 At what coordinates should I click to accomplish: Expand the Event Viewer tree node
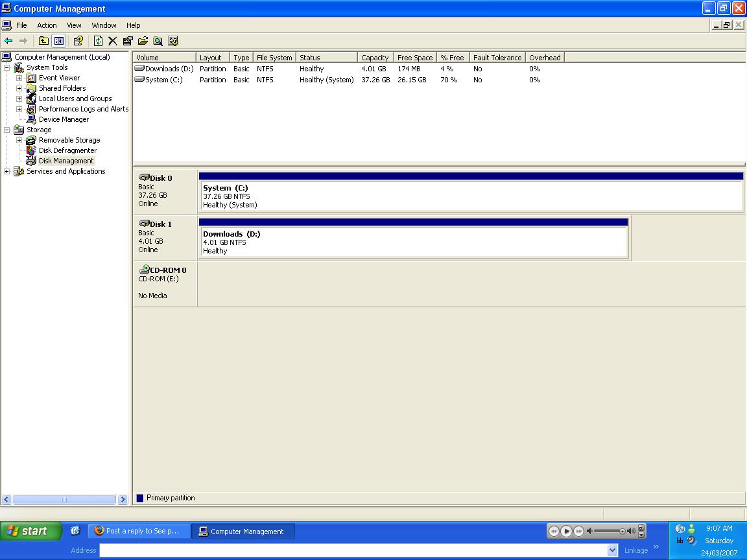click(x=19, y=78)
